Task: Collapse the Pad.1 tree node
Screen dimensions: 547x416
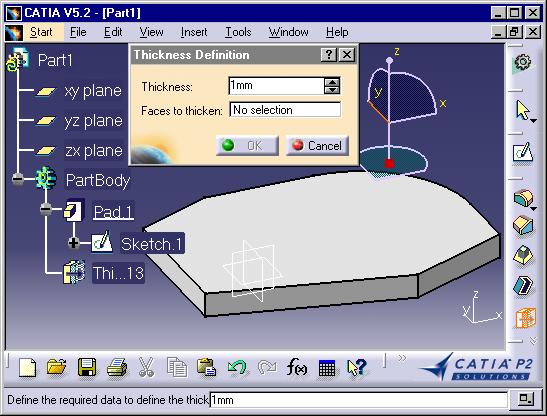Action: [46, 209]
